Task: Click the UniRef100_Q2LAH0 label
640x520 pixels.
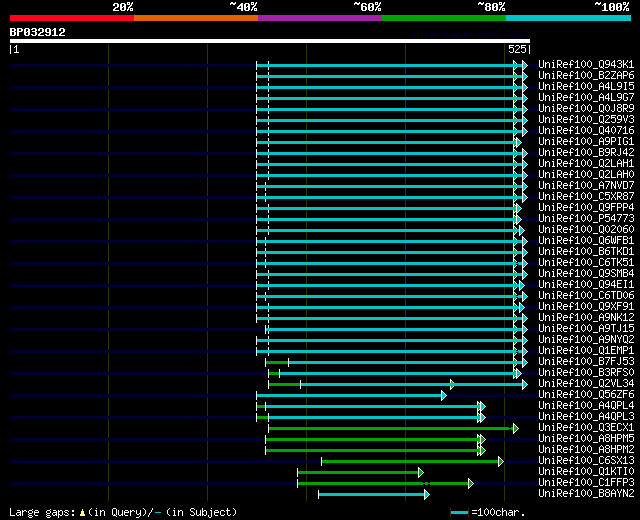Action: click(x=586, y=175)
